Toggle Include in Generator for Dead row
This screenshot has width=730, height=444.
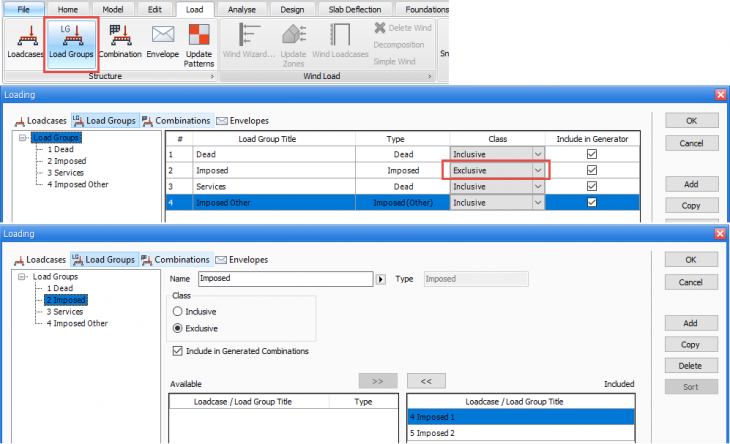click(x=592, y=154)
